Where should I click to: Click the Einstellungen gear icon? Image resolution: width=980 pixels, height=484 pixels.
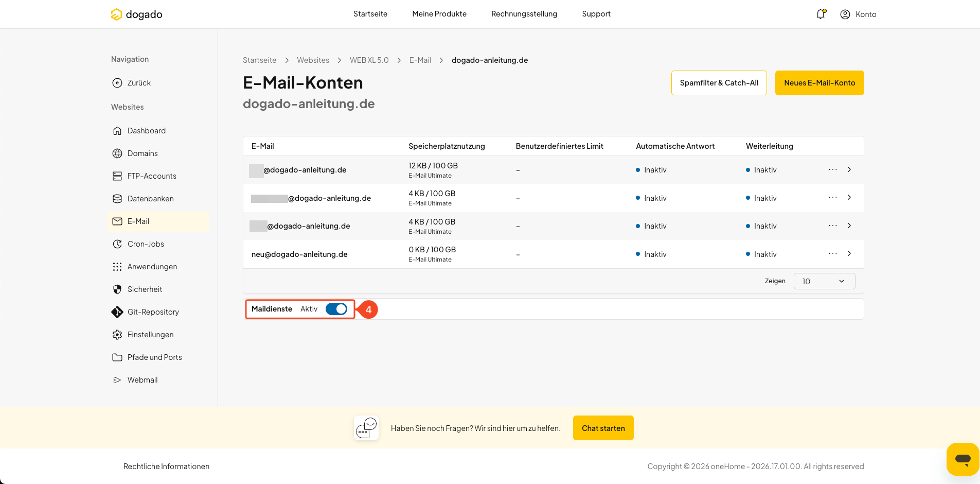117,335
